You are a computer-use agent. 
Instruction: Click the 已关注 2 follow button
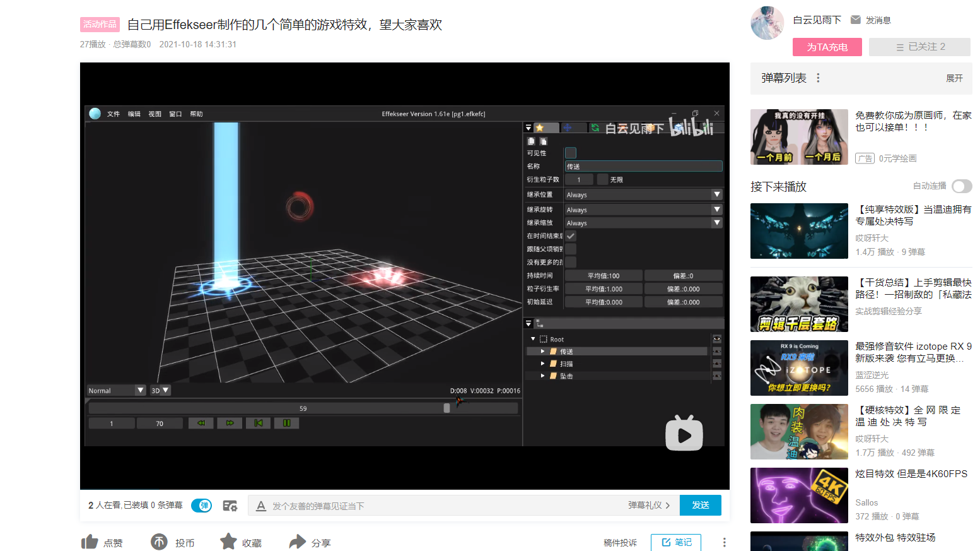click(920, 47)
